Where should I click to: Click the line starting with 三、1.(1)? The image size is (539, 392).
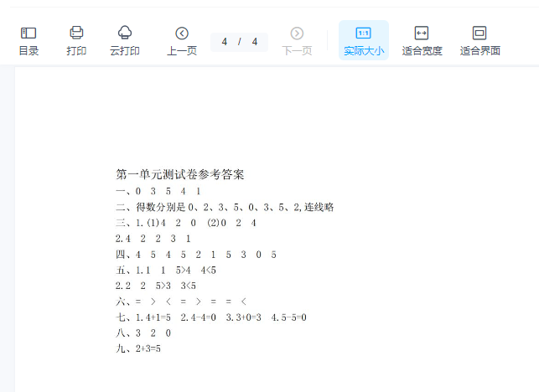click(x=186, y=223)
